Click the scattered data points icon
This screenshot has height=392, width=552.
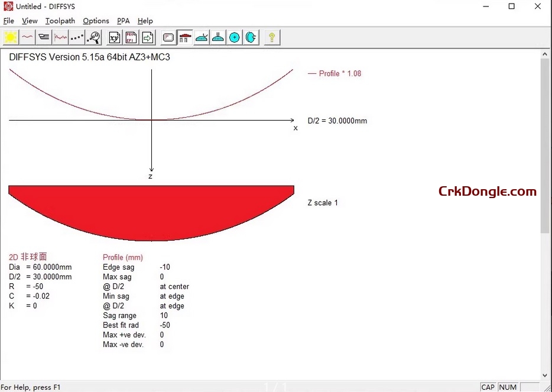pyautogui.click(x=76, y=37)
